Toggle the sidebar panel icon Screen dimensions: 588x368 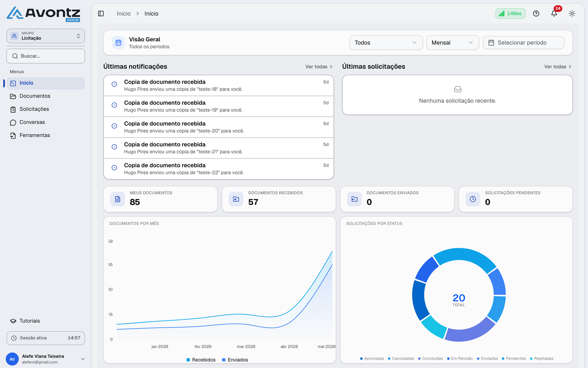(101, 13)
